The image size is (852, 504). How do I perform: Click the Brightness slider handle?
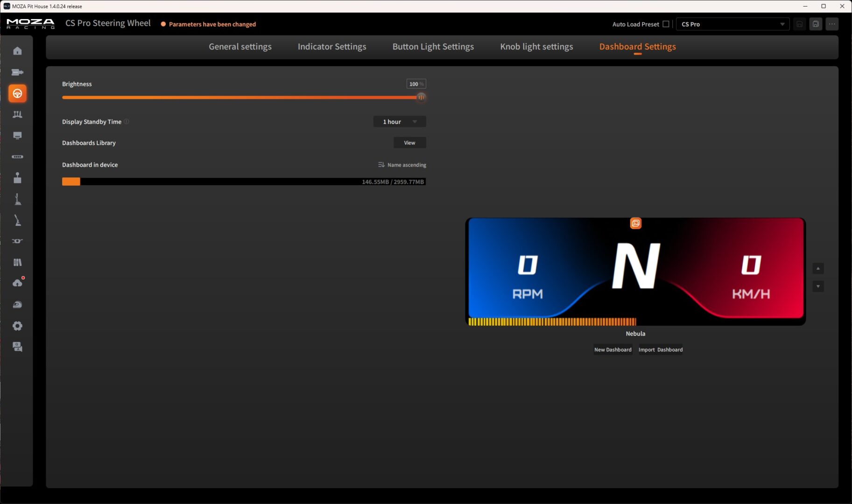tap(421, 98)
